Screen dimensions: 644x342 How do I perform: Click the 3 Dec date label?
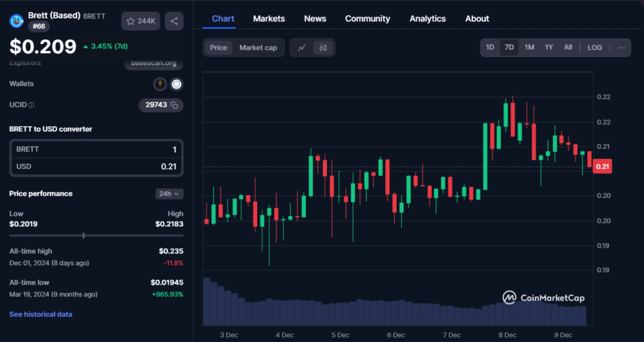click(x=229, y=335)
